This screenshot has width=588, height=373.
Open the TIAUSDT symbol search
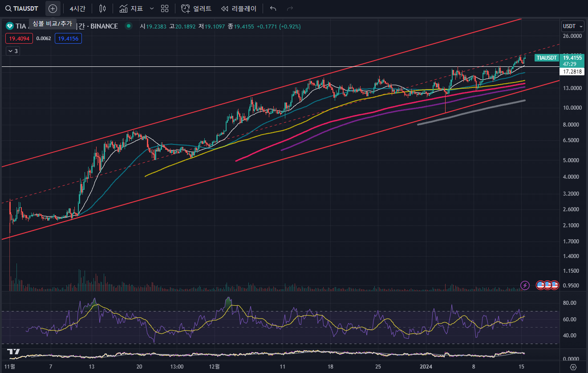[22, 8]
